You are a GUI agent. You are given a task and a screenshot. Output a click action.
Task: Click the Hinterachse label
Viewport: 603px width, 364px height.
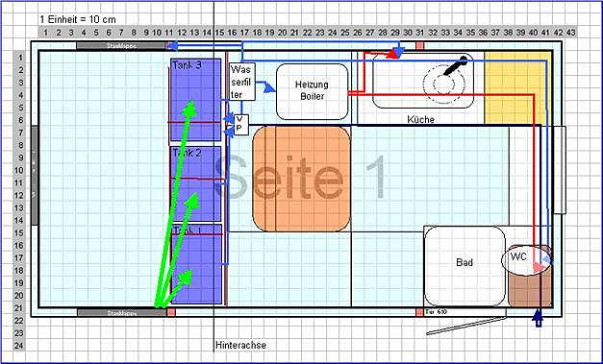(x=240, y=345)
